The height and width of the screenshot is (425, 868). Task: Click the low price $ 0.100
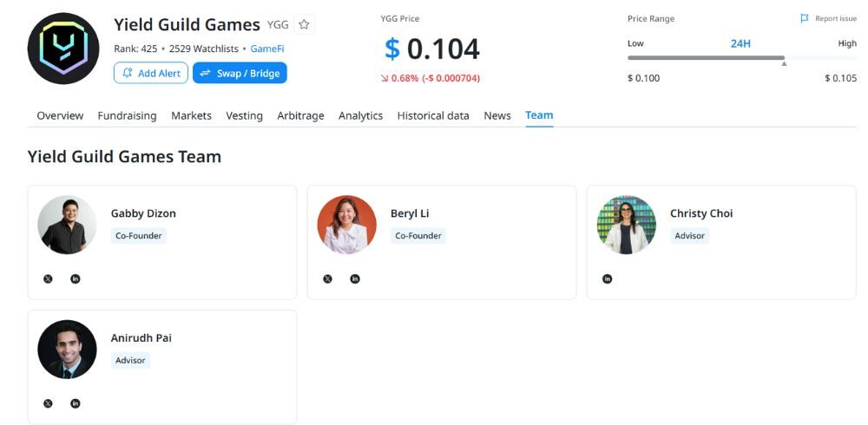coord(643,78)
